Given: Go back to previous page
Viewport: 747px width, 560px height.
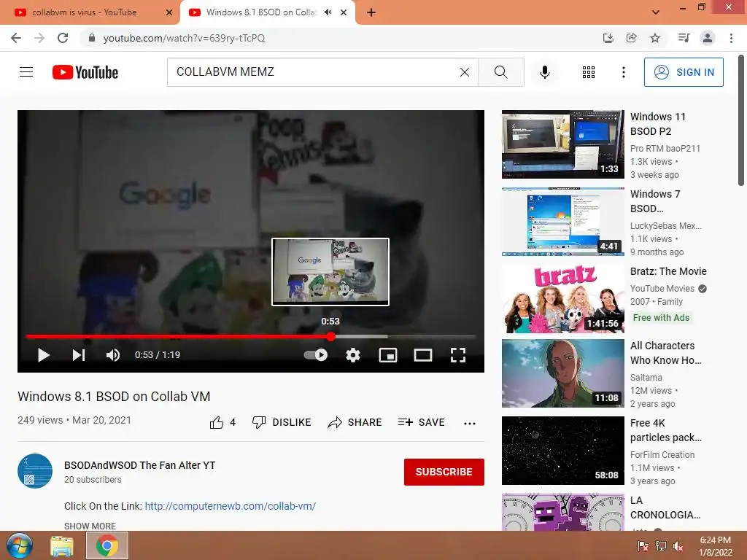Looking at the screenshot, I should click(x=16, y=38).
